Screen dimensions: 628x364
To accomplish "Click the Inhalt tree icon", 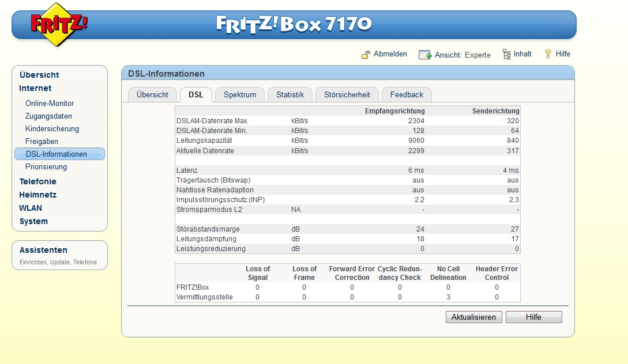I will tap(507, 54).
